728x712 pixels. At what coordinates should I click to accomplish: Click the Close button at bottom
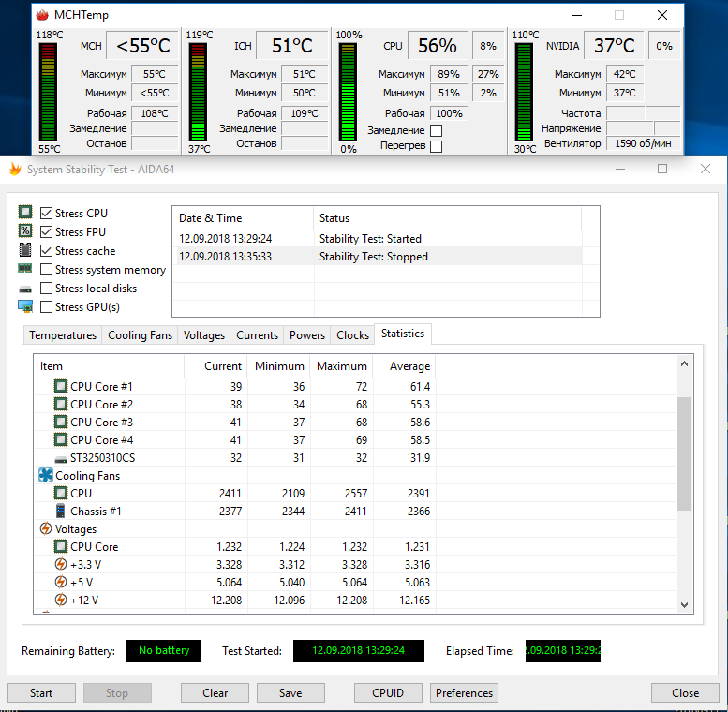(x=685, y=693)
